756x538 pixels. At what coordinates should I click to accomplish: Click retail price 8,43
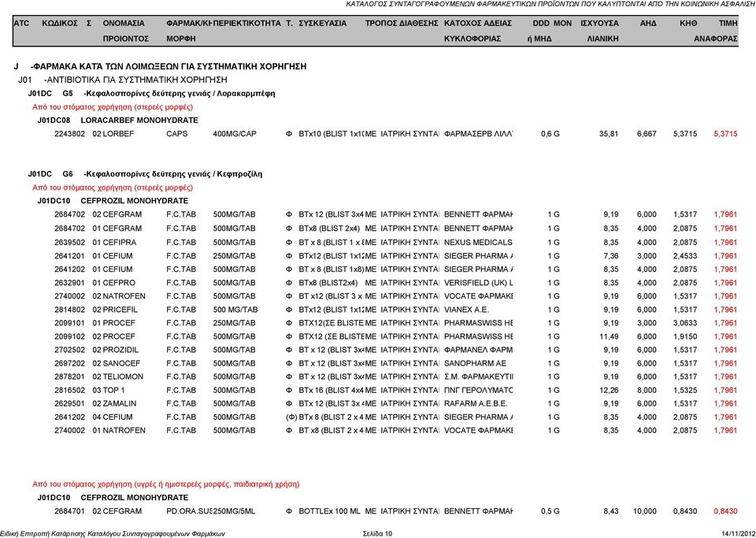tap(611, 511)
